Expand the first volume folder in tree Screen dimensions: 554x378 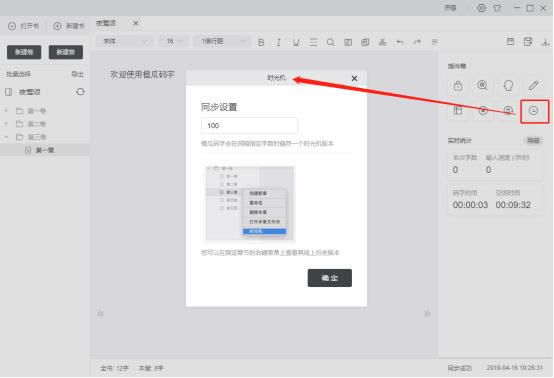point(6,111)
